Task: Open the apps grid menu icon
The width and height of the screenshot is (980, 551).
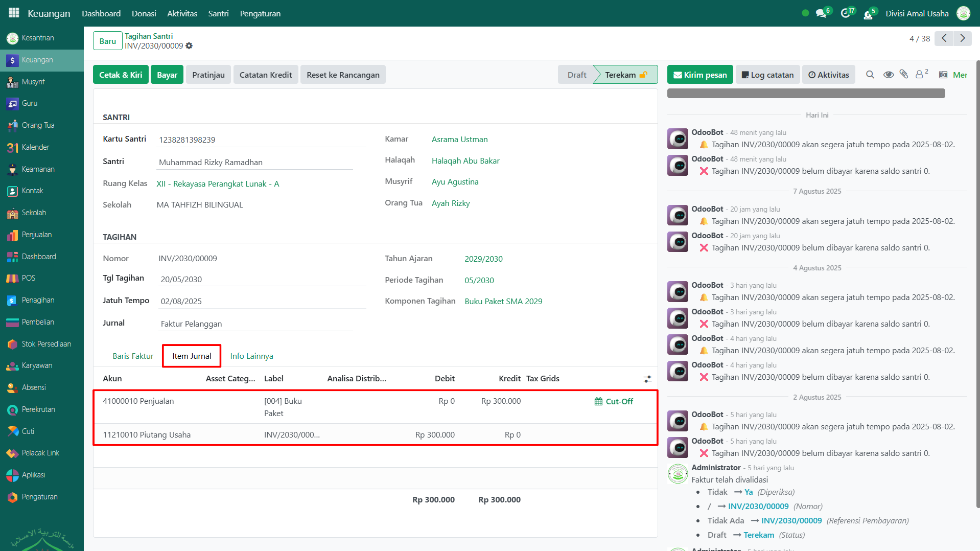Action: coord(14,13)
